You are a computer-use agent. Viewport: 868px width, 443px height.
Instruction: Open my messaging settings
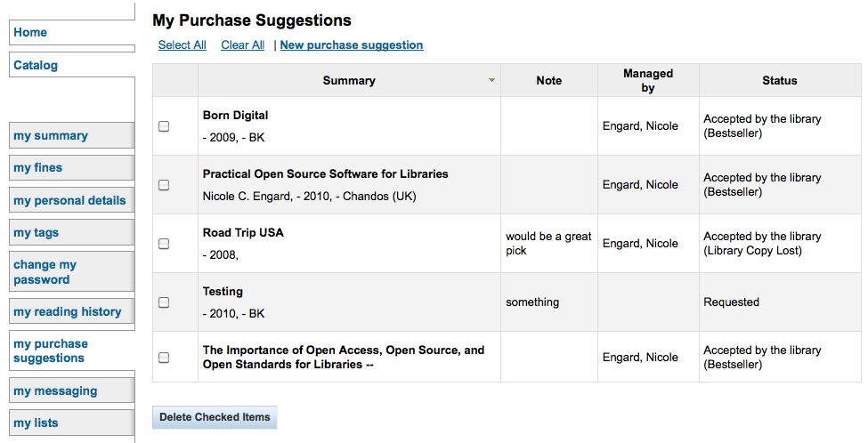coord(72,391)
